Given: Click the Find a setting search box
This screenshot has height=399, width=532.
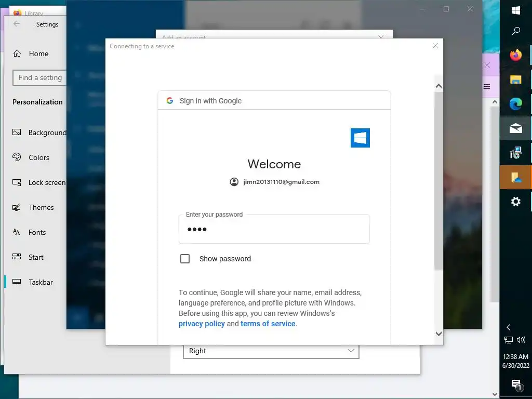Looking at the screenshot, I should 39,78.
